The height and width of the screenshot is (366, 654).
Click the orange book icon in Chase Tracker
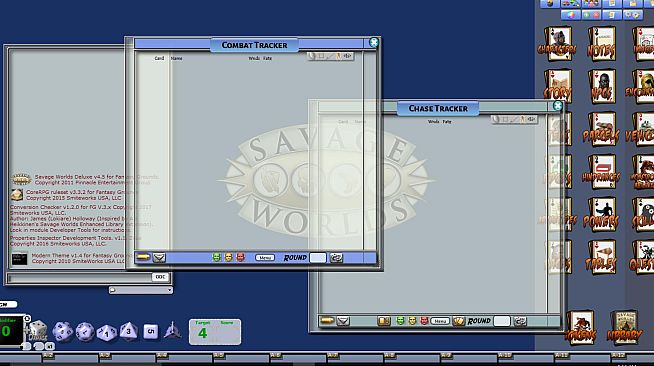[x=384, y=321]
